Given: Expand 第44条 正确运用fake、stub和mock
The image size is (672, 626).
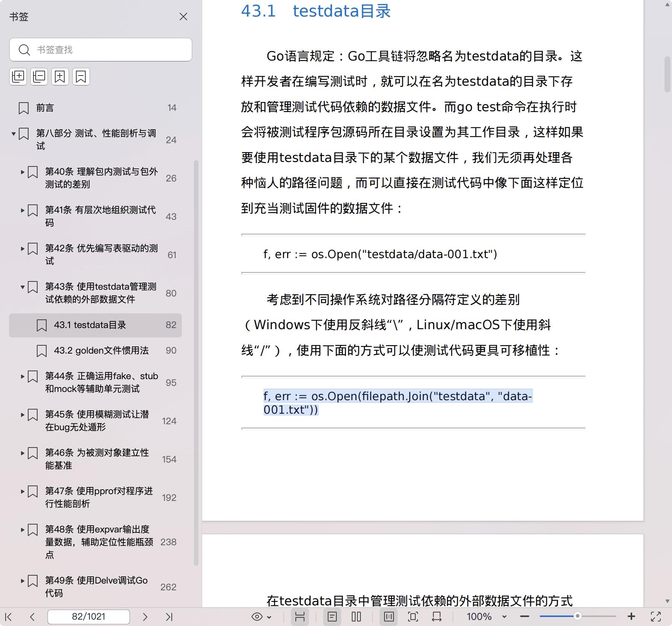Looking at the screenshot, I should [x=23, y=377].
